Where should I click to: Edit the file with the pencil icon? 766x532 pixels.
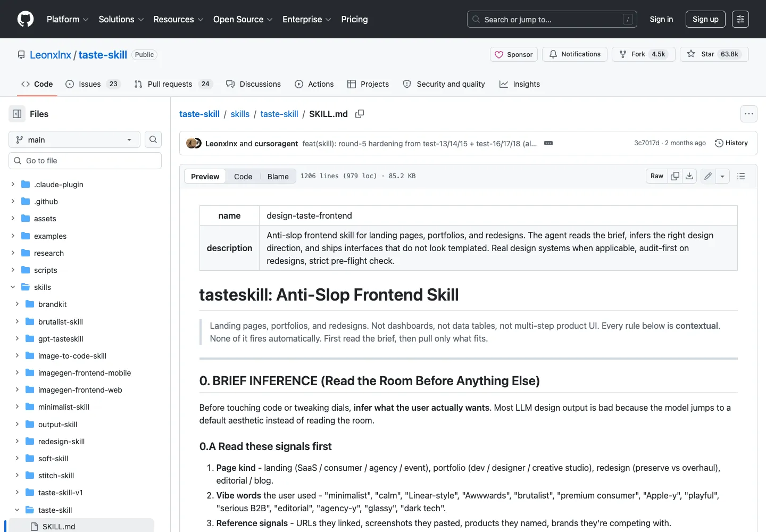[x=708, y=176]
